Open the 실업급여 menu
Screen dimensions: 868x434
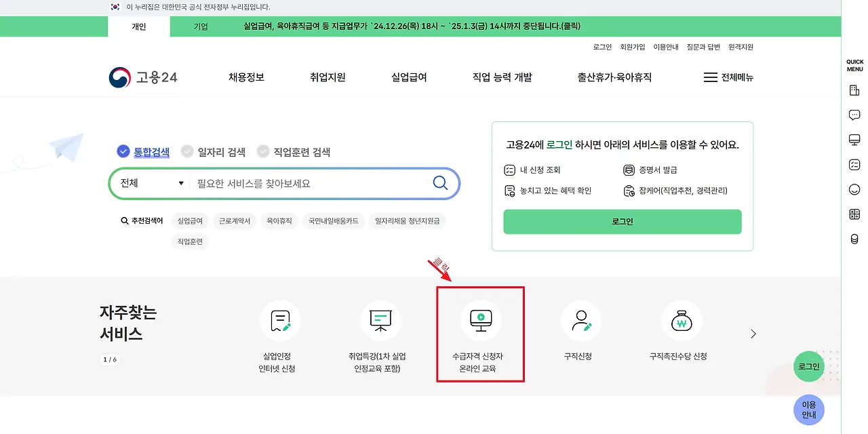pos(409,77)
